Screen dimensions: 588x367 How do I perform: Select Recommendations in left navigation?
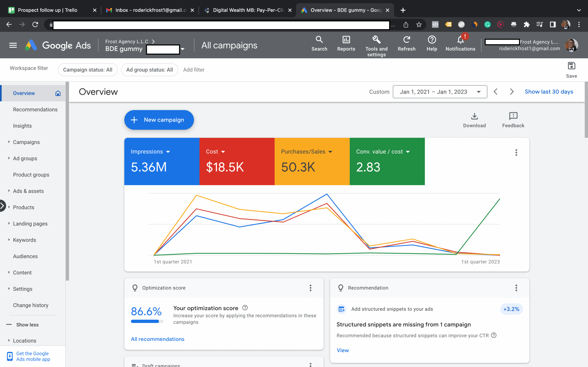pos(35,109)
